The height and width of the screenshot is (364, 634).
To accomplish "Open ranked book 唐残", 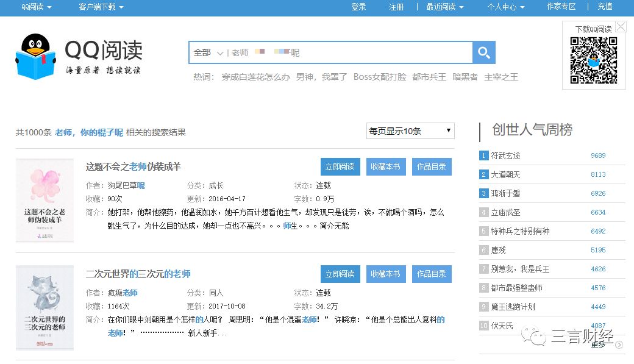I will [x=498, y=251].
